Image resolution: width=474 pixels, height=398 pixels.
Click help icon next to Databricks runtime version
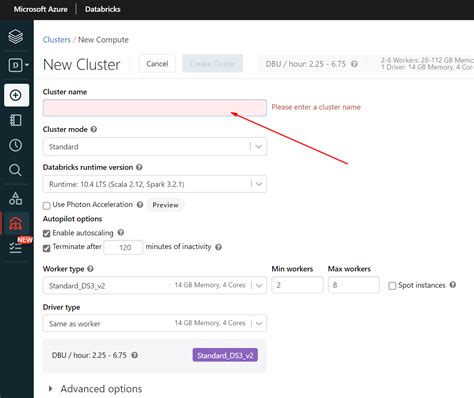[x=139, y=167]
